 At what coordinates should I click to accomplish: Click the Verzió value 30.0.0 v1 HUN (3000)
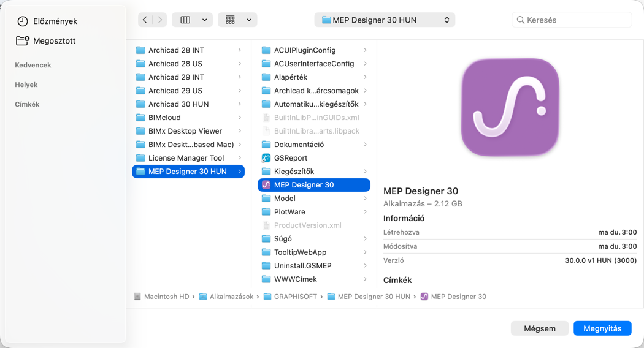601,260
